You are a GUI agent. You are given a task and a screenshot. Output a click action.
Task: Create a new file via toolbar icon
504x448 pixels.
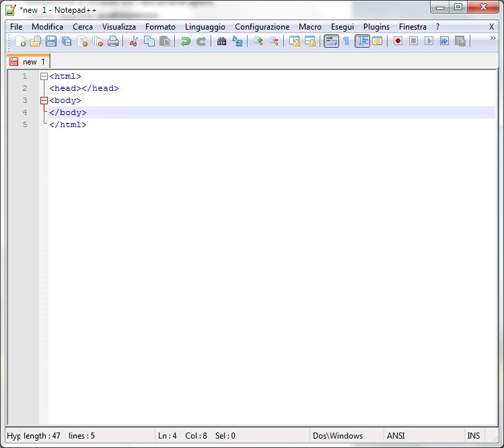point(20,41)
